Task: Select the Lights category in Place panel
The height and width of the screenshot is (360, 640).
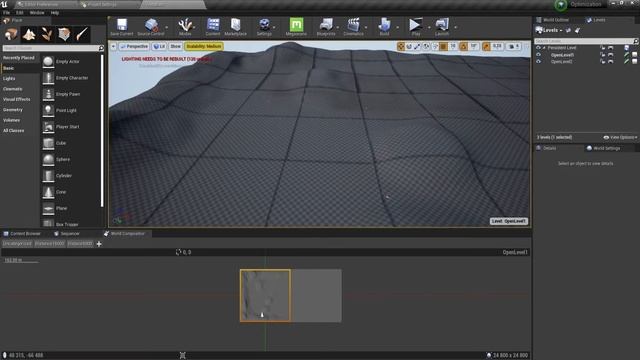Action: coord(9,79)
